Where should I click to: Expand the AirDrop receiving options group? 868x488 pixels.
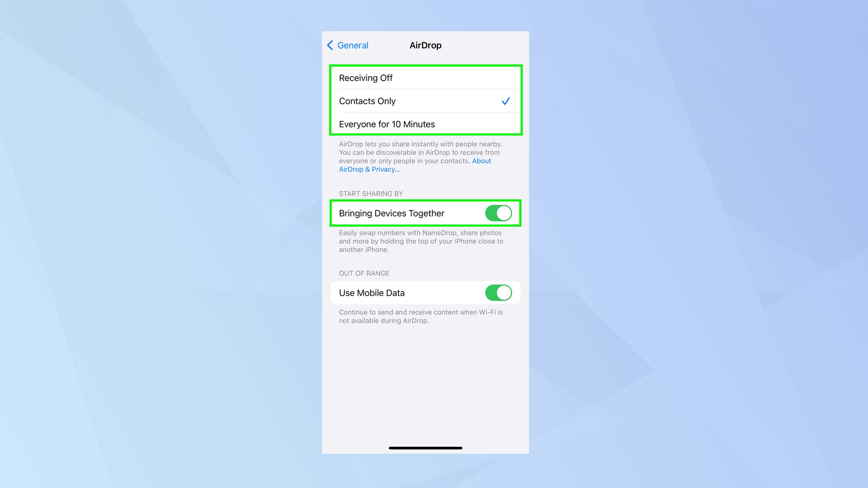click(x=426, y=101)
